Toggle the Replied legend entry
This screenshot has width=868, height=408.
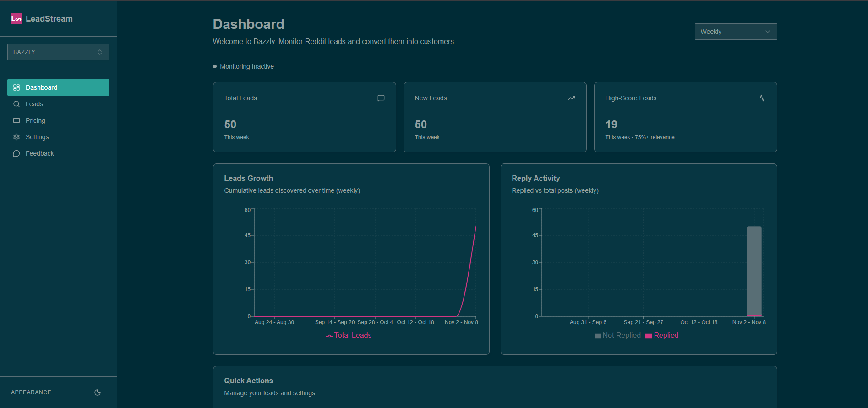point(662,336)
